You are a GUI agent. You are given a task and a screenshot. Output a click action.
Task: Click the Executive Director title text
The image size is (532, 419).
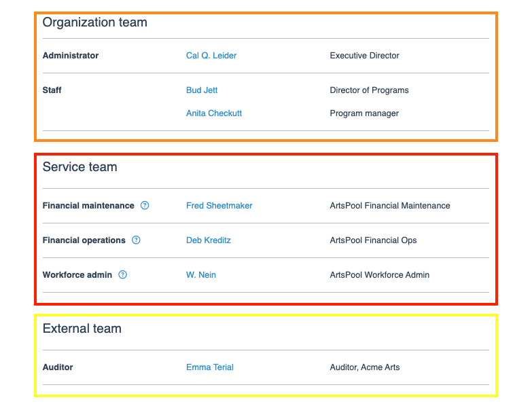point(364,56)
